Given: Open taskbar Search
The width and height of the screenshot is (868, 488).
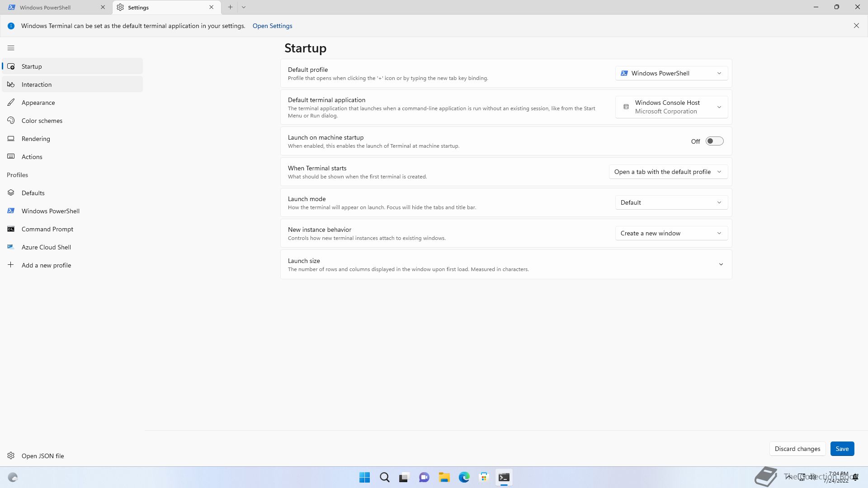Looking at the screenshot, I should (385, 477).
